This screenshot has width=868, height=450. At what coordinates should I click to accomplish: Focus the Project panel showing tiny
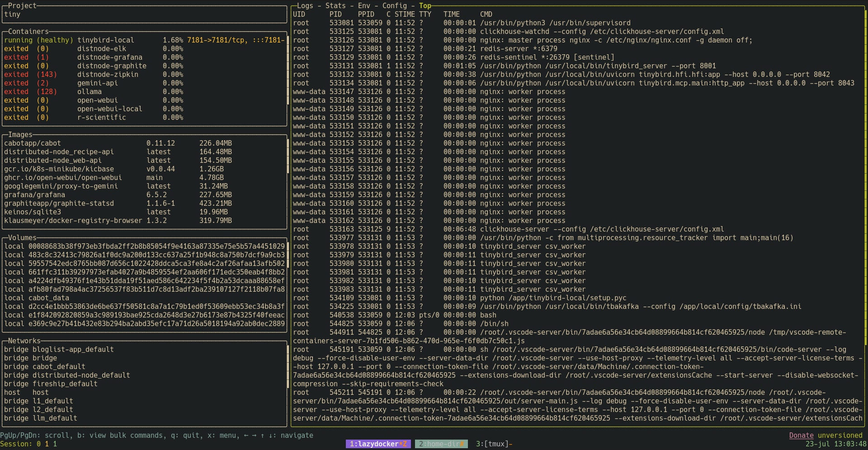144,14
